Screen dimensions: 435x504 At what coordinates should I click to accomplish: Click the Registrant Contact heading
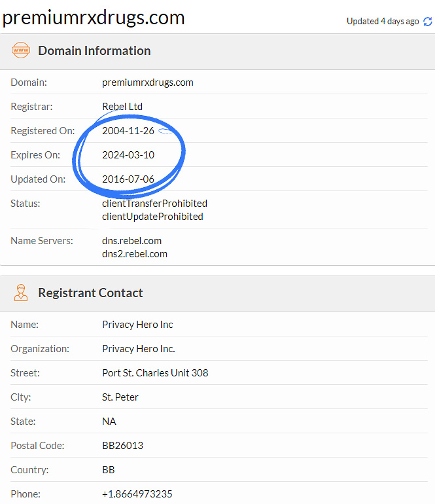coord(91,293)
